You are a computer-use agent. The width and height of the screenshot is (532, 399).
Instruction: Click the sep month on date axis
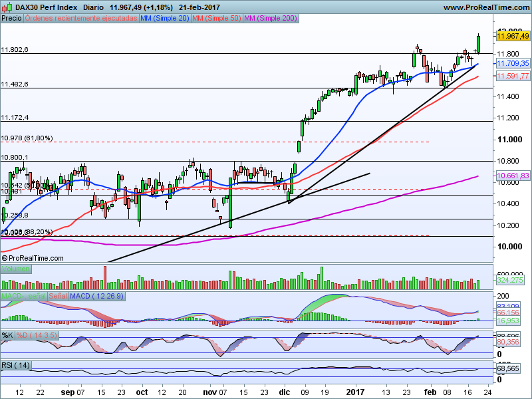68,392
